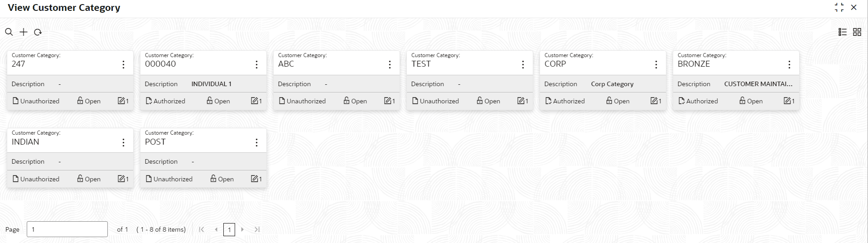Click the Open lock icon on ABC card
The image size is (868, 243).
pos(347,100)
